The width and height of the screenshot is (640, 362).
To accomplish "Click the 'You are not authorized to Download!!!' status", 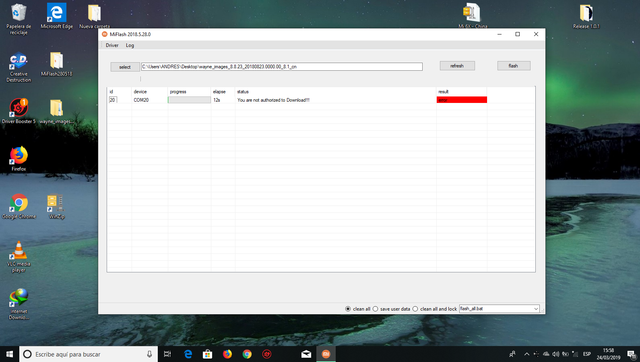I will 273,100.
